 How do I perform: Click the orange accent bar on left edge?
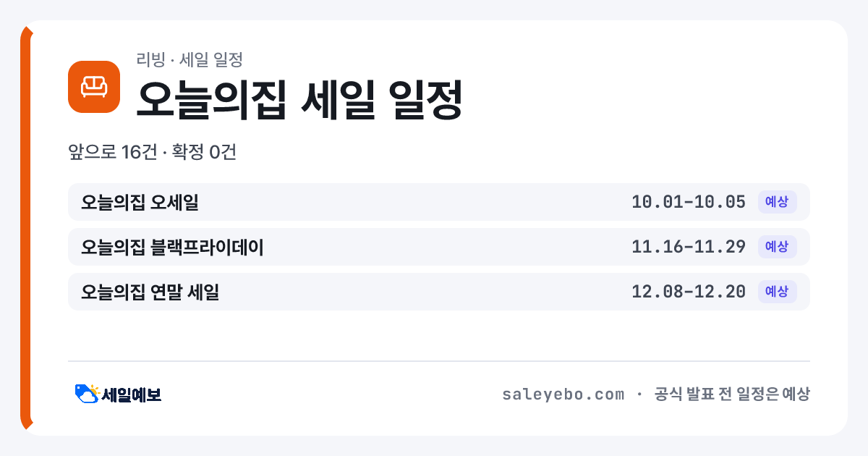click(x=26, y=228)
